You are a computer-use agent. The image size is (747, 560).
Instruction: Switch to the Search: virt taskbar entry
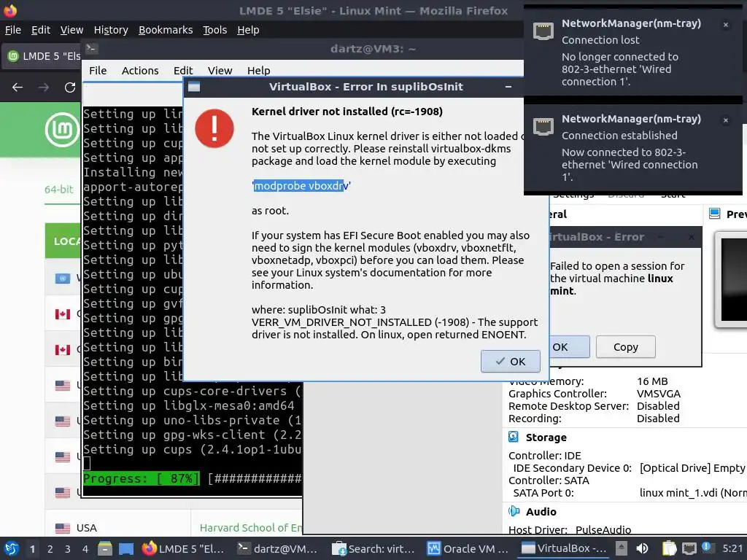coord(374,549)
